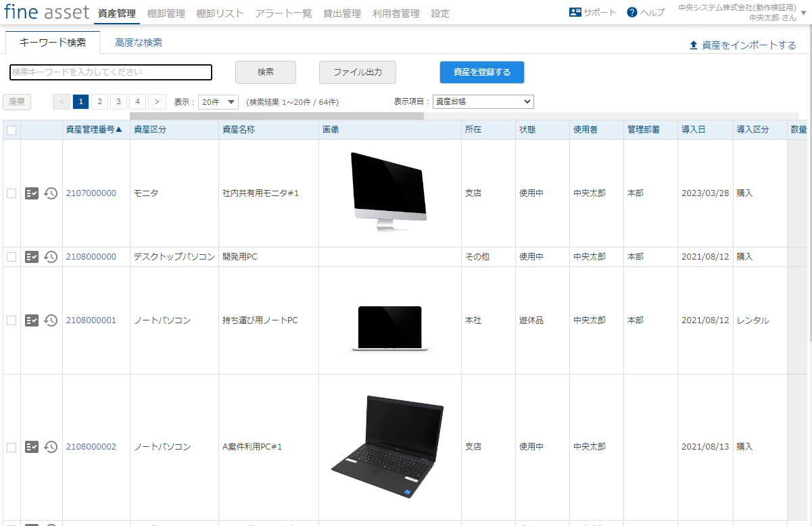This screenshot has width=812, height=526.
Task: Open the サポート support icon
Action: pos(575,11)
